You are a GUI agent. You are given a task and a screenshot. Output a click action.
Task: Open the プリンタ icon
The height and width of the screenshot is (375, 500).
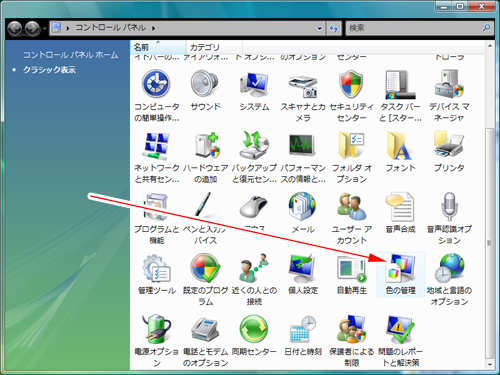tap(449, 144)
